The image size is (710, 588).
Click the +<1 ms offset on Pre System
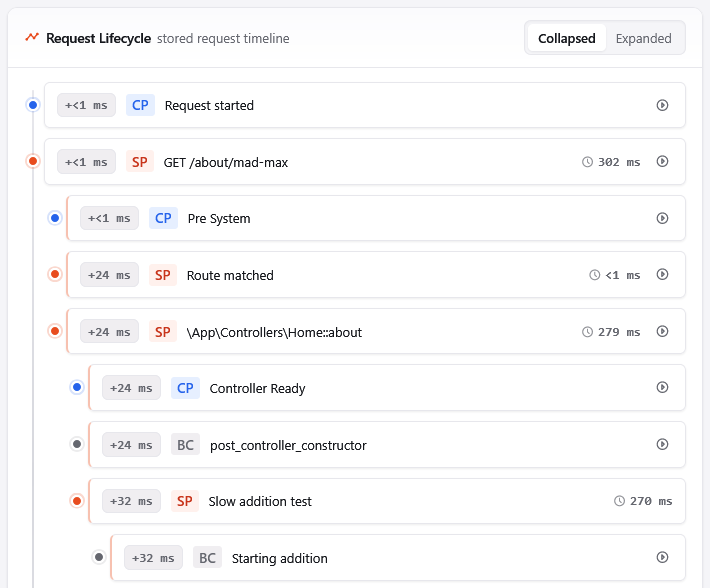coord(109,218)
